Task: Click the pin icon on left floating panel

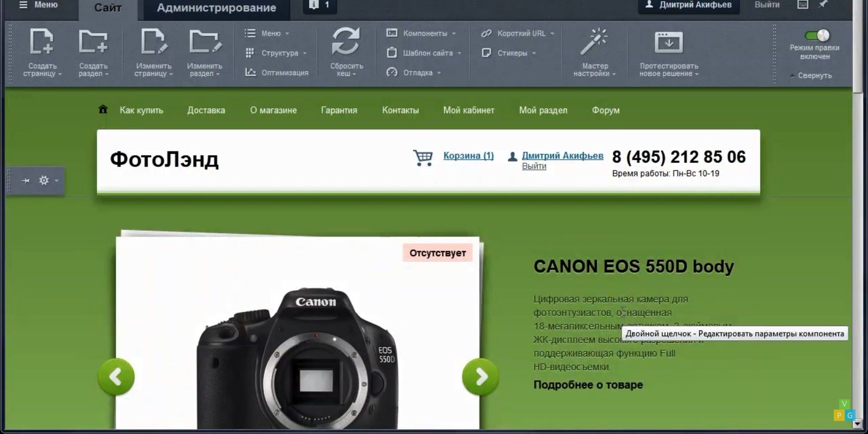Action: coord(25,181)
